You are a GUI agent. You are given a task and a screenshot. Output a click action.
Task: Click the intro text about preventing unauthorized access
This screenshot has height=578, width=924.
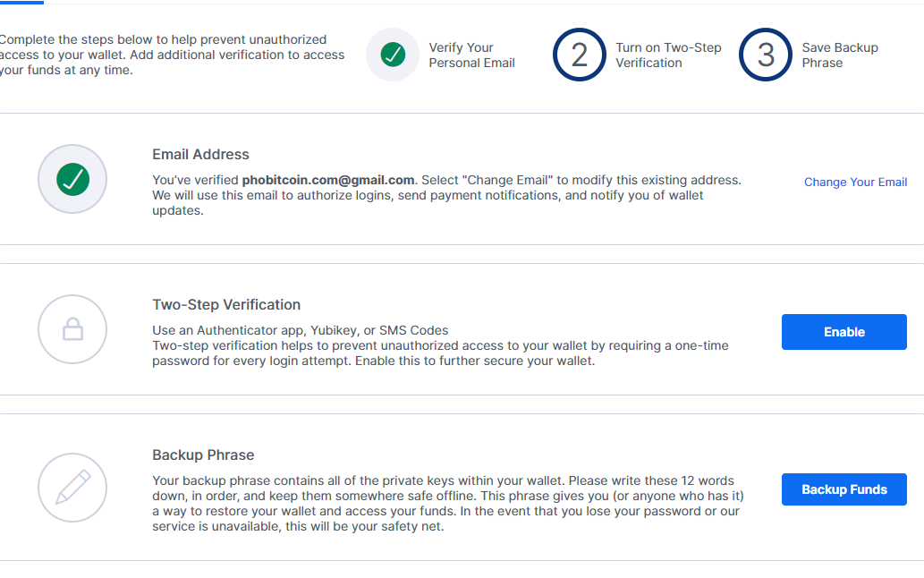(170, 55)
